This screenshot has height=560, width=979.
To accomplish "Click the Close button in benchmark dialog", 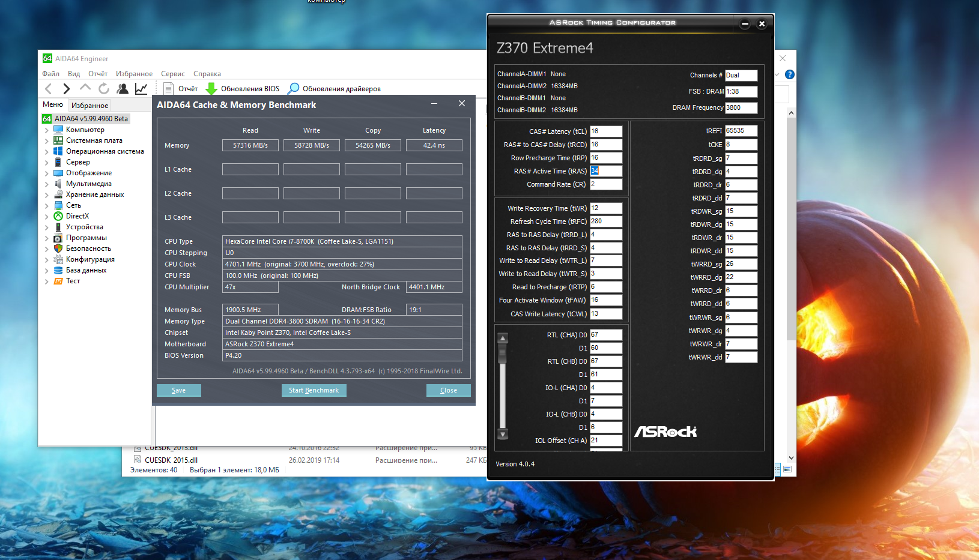I will tap(449, 390).
